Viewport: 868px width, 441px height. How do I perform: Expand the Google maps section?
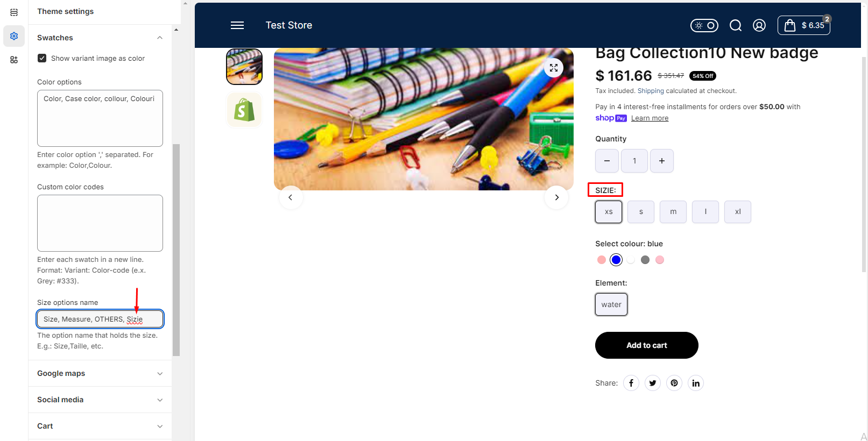[100, 373]
